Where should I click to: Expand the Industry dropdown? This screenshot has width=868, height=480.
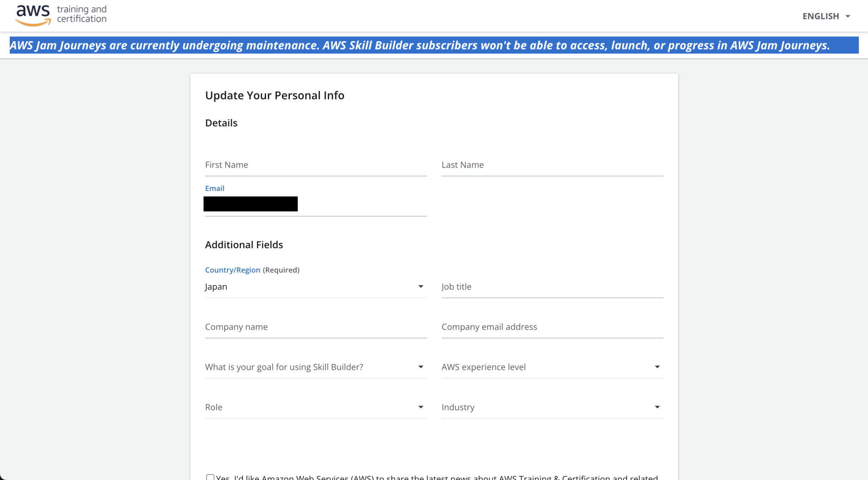pos(551,407)
